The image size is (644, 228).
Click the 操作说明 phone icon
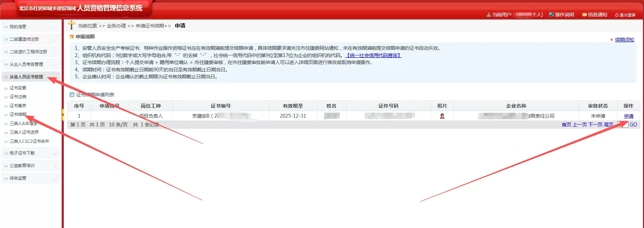(551, 15)
